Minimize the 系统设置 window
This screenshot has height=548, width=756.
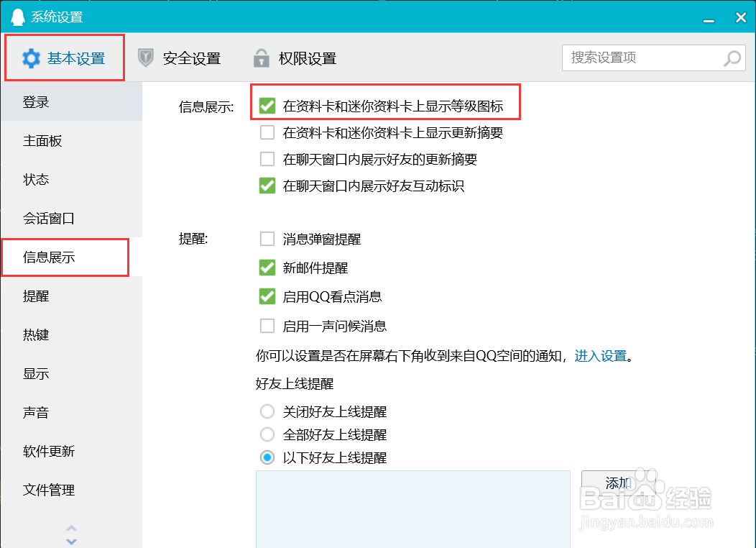[709, 19]
